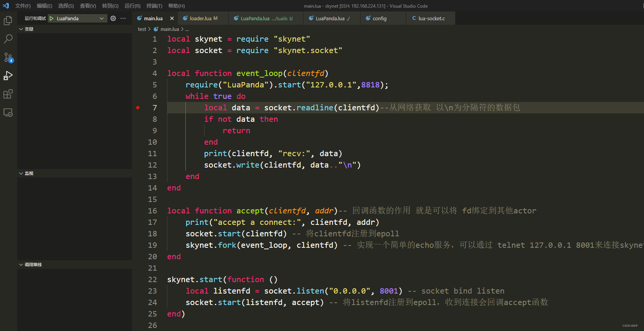Switch to the LuaPanda.lua / tab
644x331 pixels.
click(332, 18)
